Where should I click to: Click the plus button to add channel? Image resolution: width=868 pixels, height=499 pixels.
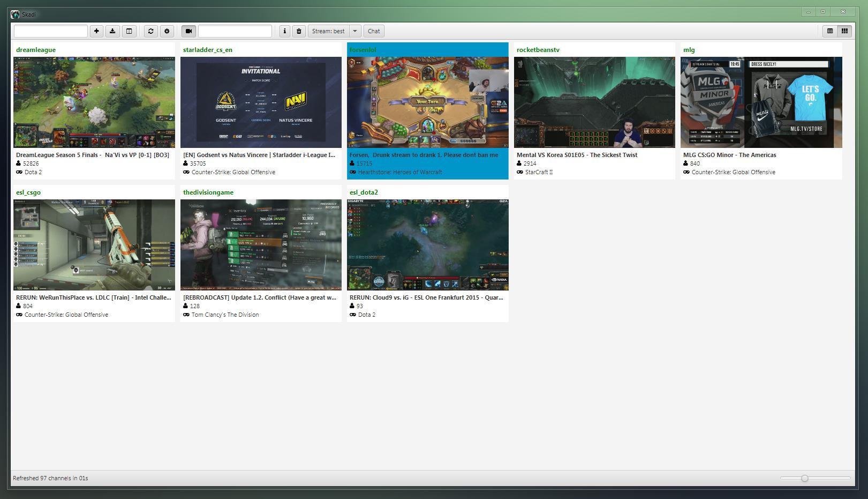(96, 31)
